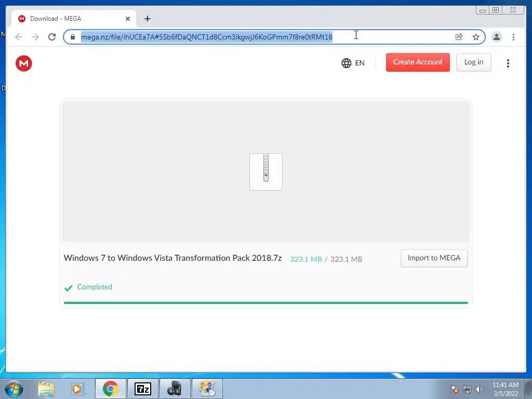Select the Download - MEGA tab

pos(73,19)
